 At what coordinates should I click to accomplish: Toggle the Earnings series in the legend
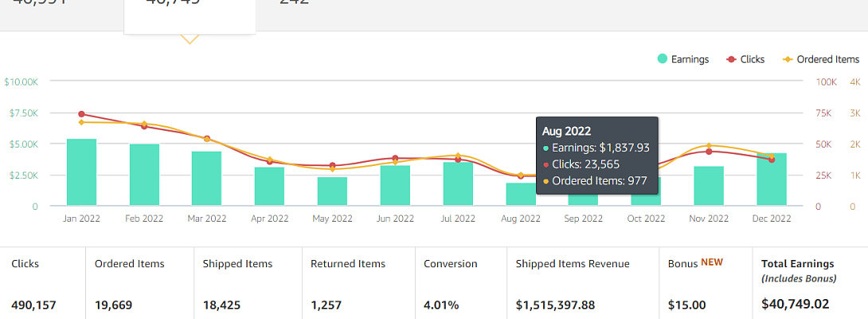682,59
